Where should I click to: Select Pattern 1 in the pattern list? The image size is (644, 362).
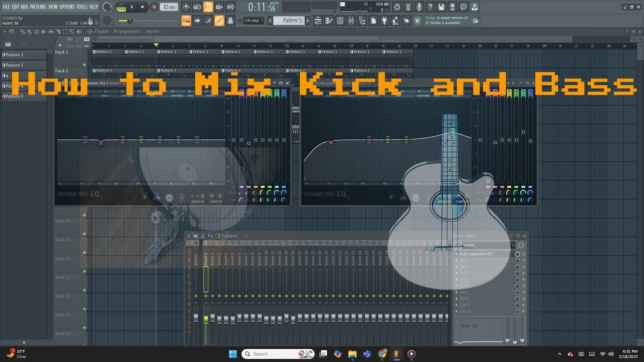pyautogui.click(x=24, y=55)
